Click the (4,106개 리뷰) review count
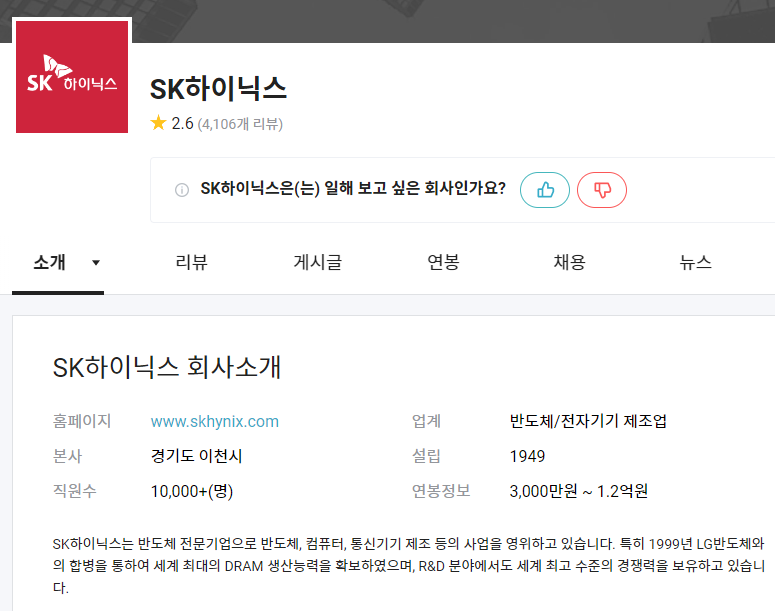 click(240, 124)
